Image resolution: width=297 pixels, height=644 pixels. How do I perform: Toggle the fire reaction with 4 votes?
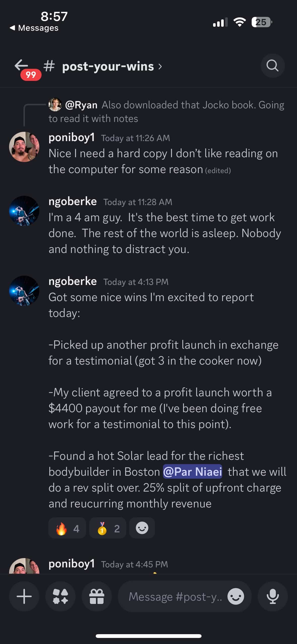67,528
